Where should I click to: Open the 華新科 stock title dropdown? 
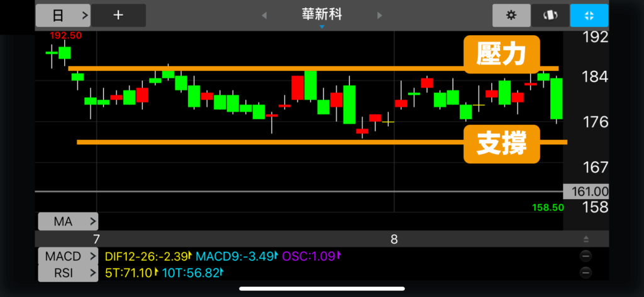click(x=321, y=16)
